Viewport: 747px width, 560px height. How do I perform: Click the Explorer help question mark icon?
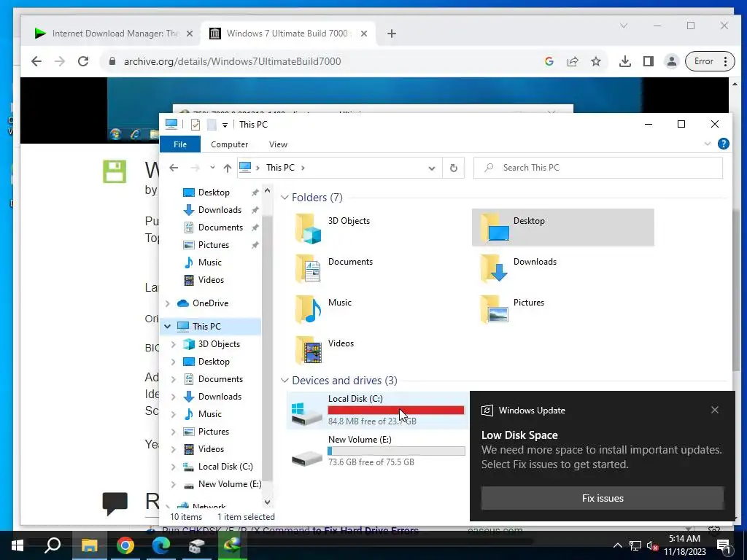(x=723, y=144)
